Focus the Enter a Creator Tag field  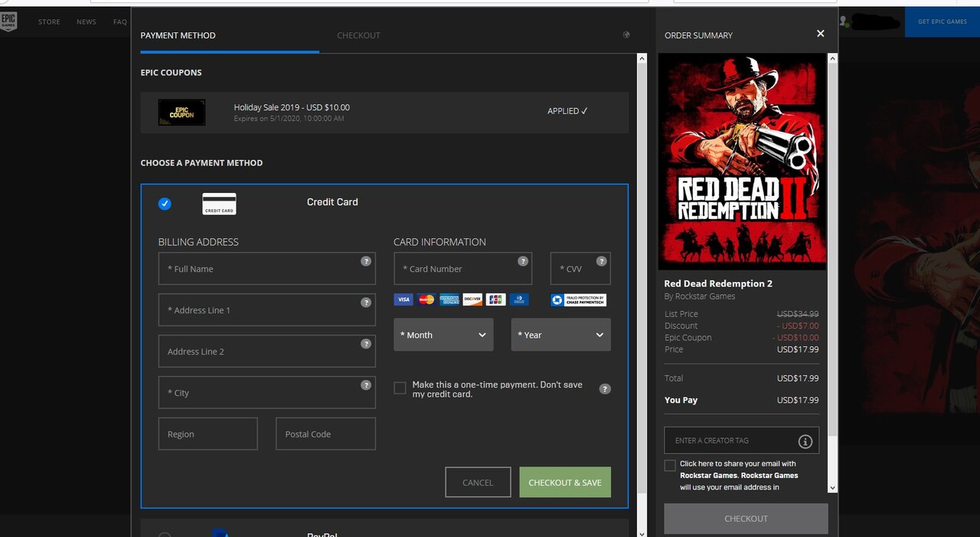[741, 440]
